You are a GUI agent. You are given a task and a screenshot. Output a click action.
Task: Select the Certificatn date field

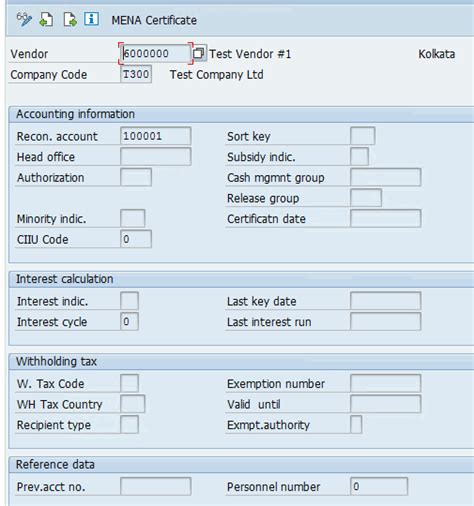[x=386, y=219]
